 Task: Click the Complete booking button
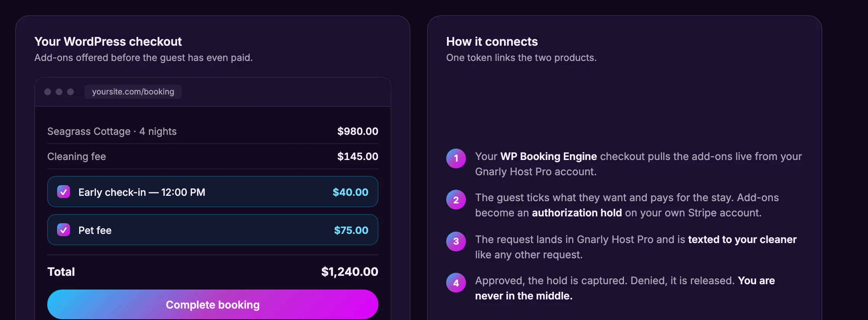pyautogui.click(x=213, y=304)
